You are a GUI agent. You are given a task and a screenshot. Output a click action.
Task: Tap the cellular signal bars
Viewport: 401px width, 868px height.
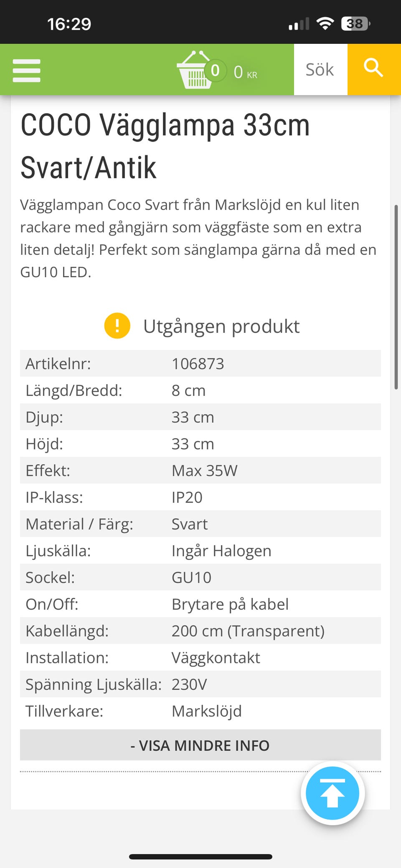(x=299, y=24)
